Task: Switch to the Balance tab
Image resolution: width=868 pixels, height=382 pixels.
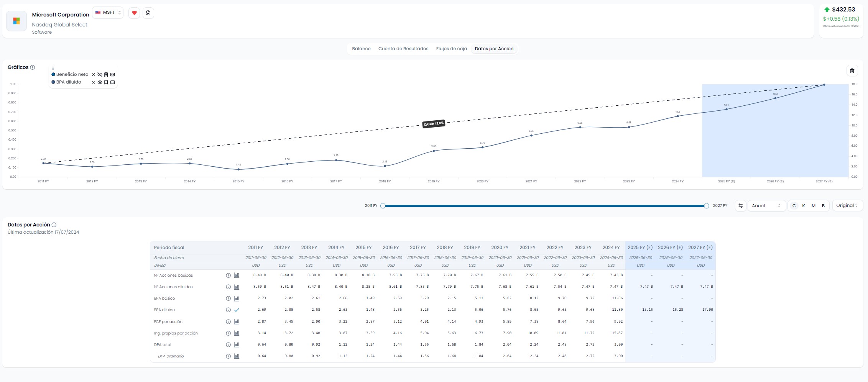Action: [361, 49]
